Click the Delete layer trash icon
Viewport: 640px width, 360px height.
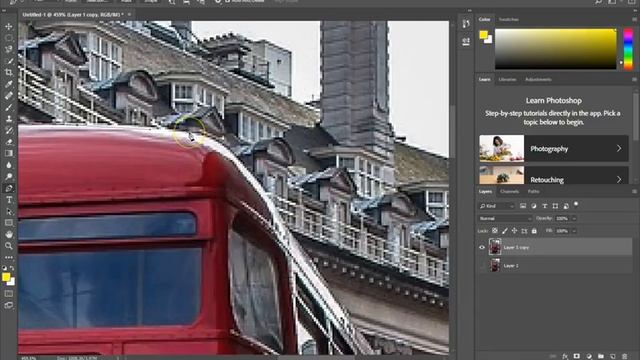[624, 356]
